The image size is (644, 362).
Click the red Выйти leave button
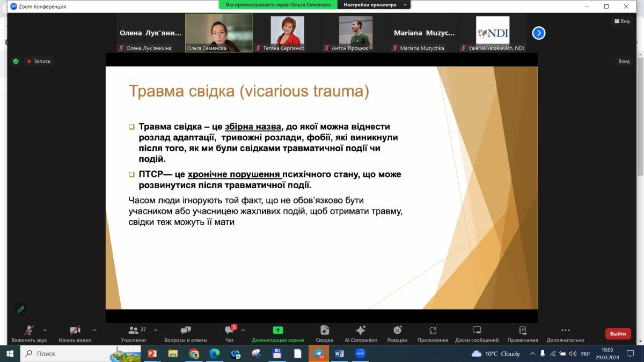click(618, 334)
